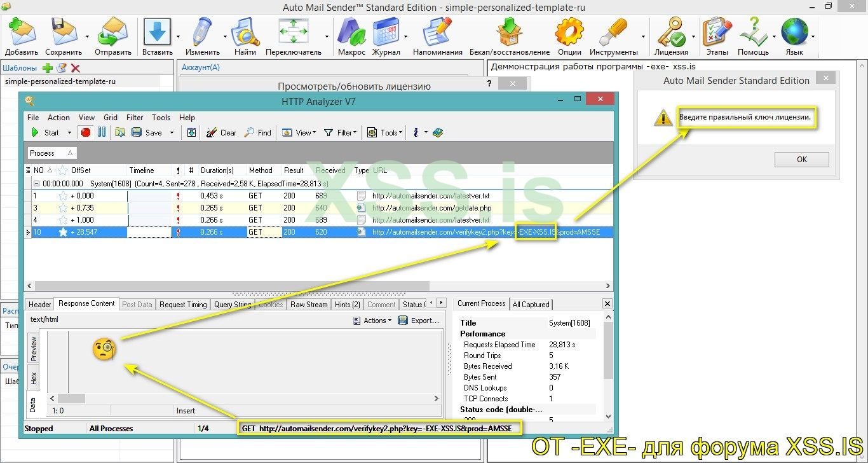Toggle star on request row number 4

(x=63, y=220)
